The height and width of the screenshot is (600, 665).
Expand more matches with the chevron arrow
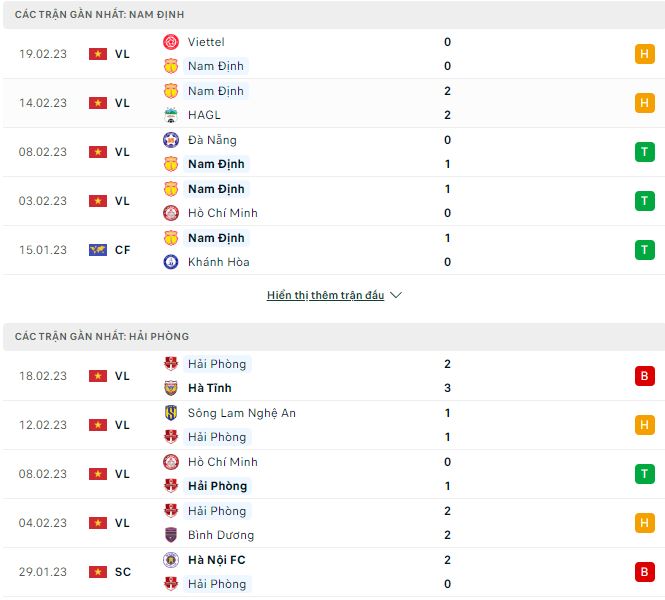(396, 296)
